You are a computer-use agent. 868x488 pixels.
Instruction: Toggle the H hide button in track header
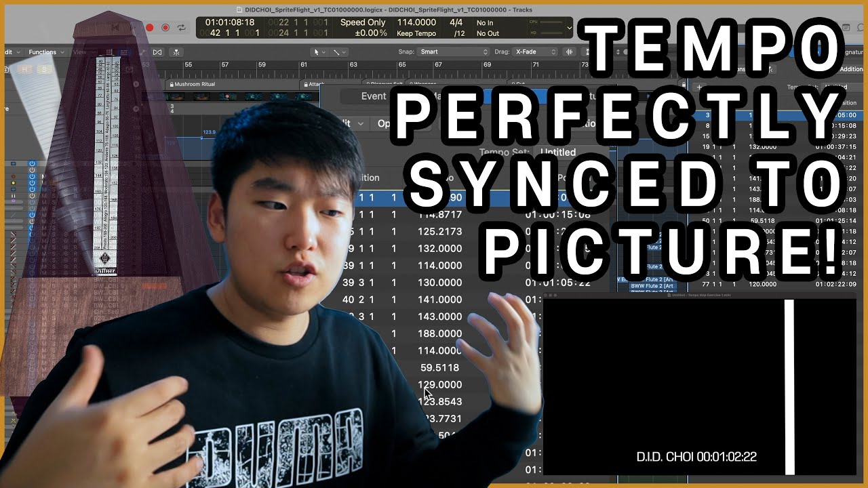26,69
